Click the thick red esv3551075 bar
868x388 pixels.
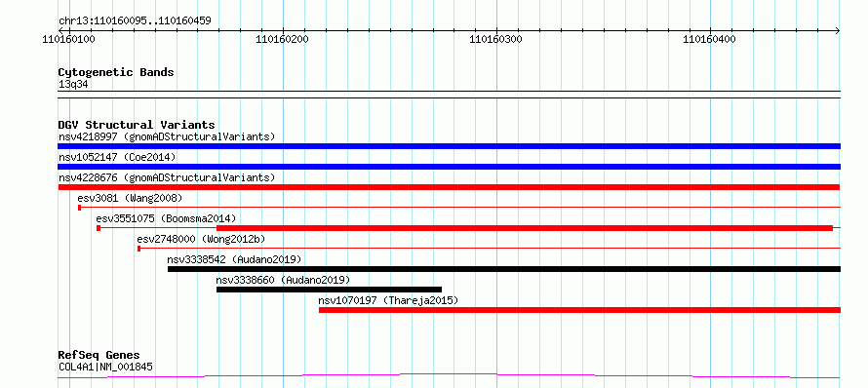[x=525, y=228]
